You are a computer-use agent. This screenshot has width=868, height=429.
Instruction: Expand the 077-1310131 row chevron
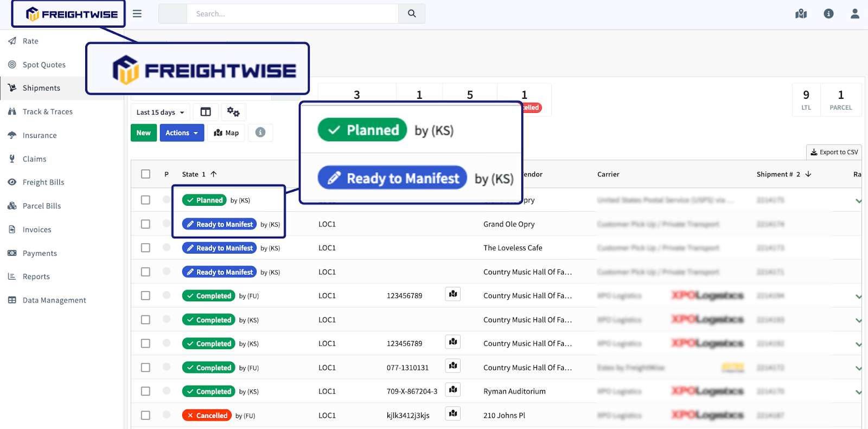858,368
